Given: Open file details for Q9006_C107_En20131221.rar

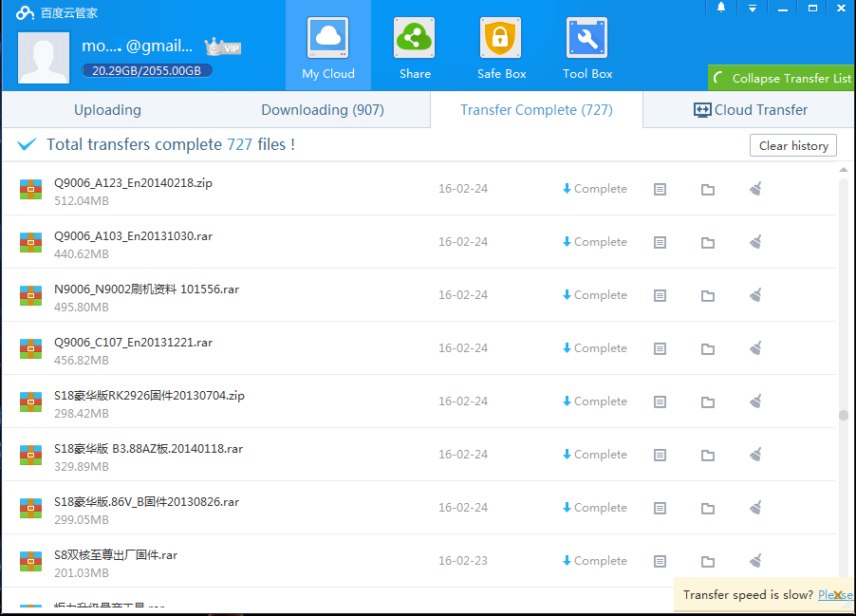Looking at the screenshot, I should (x=660, y=348).
